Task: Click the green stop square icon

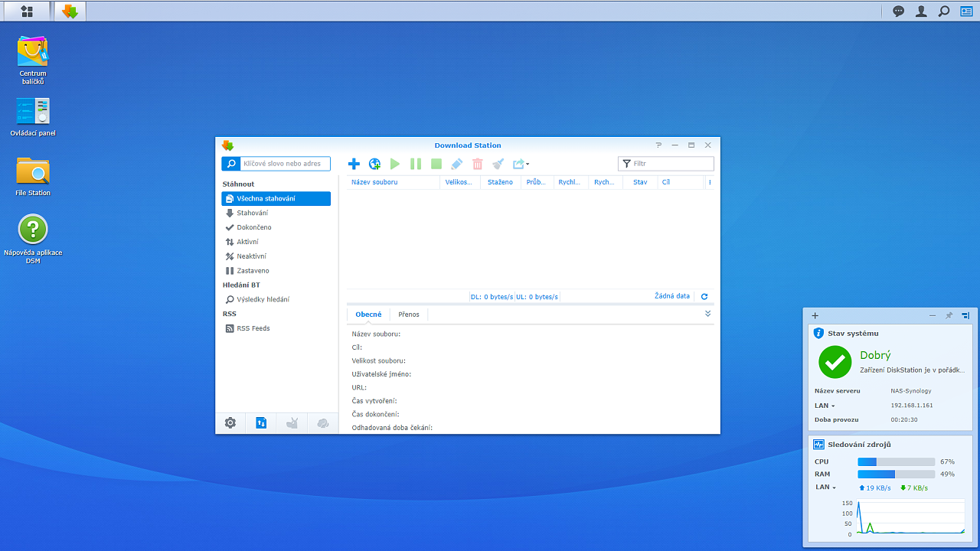Action: point(436,164)
